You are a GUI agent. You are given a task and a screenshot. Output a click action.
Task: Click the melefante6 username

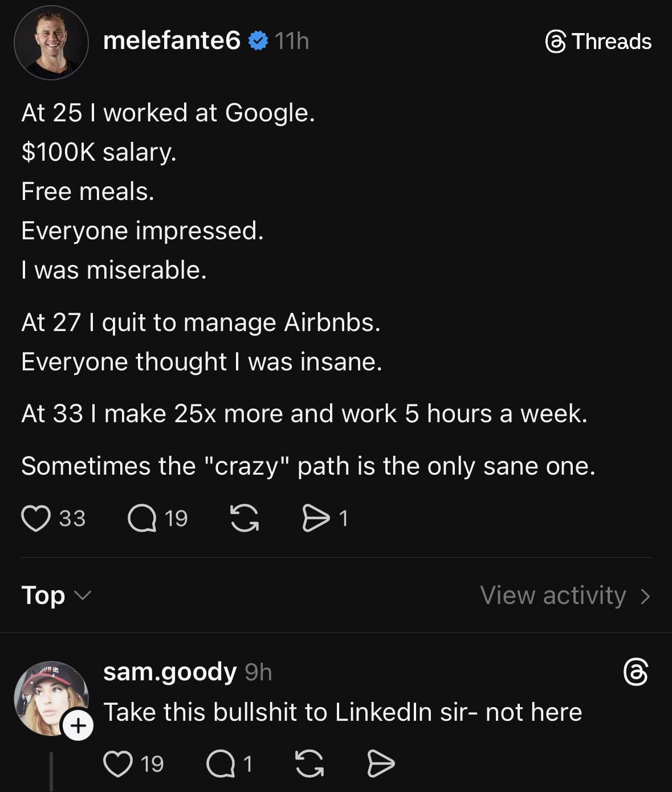[x=172, y=41]
